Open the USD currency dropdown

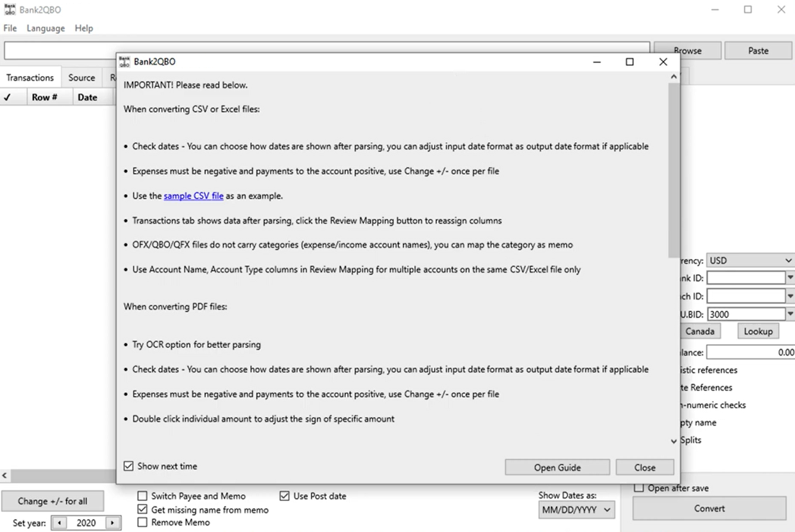point(750,260)
